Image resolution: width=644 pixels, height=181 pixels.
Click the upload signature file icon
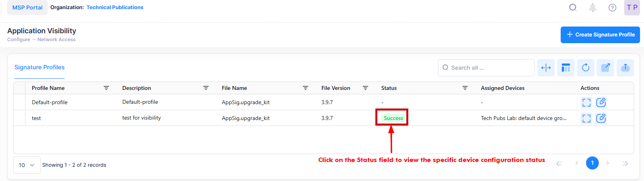[x=625, y=68]
